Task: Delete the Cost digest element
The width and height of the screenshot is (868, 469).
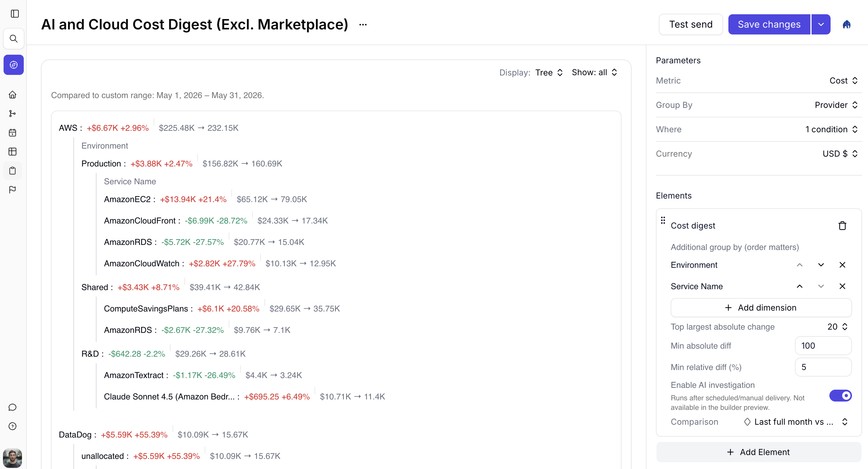Action: pos(842,226)
